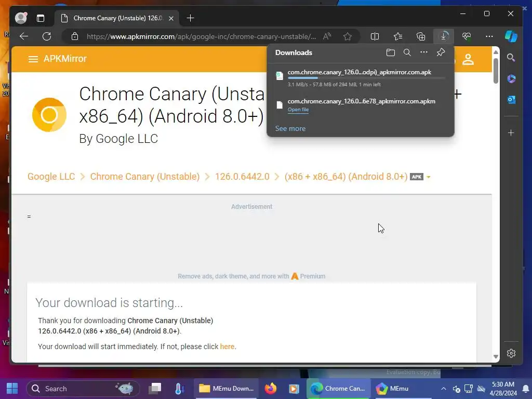Open Collections panel

point(421,36)
